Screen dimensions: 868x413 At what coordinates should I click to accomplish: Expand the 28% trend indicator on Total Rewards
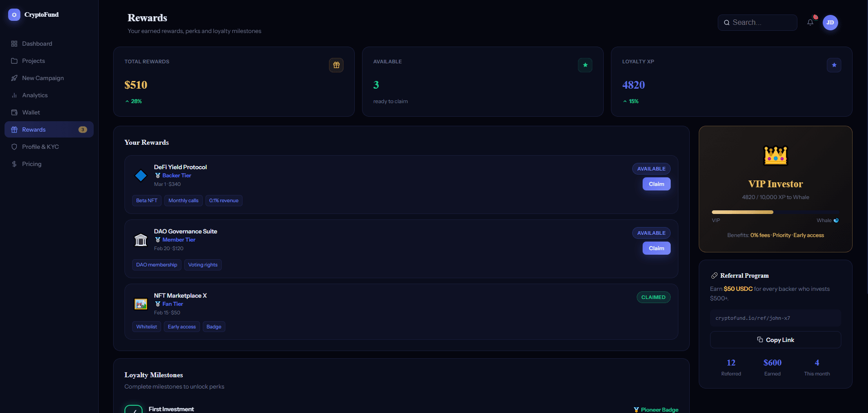(133, 101)
